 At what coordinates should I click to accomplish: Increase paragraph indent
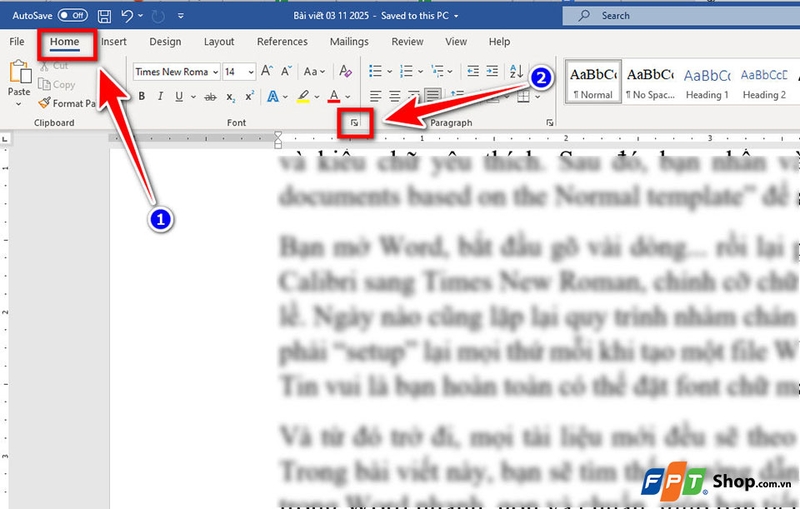pyautogui.click(x=492, y=71)
